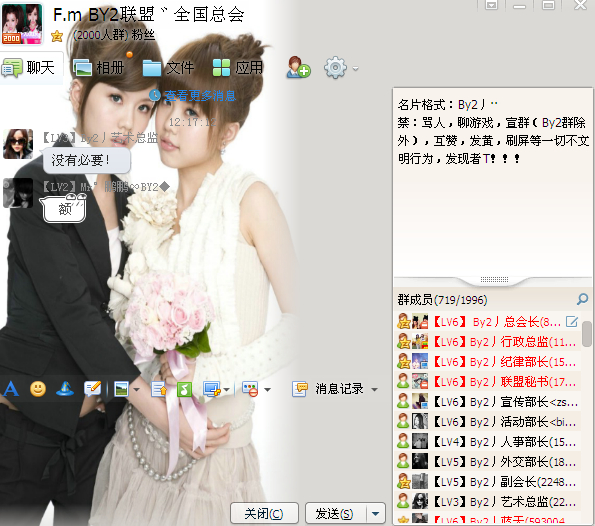Select member By2丿副会长
Viewport: 595px width, 526px height.
coord(488,482)
